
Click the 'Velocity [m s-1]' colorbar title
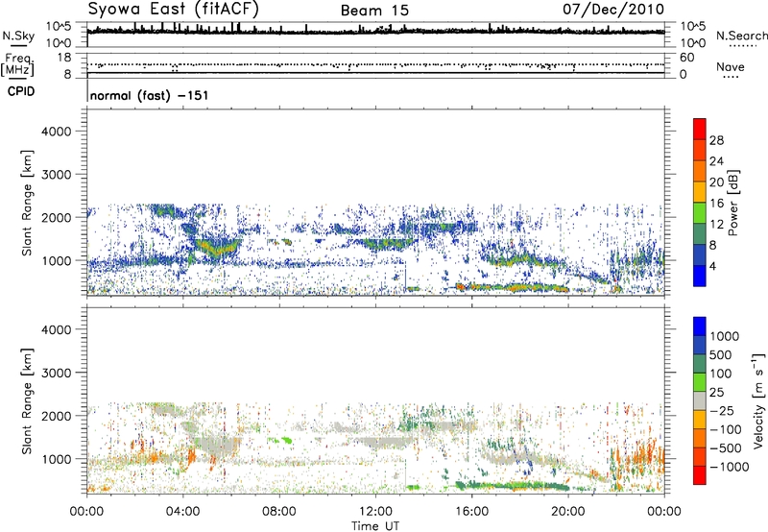(x=759, y=400)
